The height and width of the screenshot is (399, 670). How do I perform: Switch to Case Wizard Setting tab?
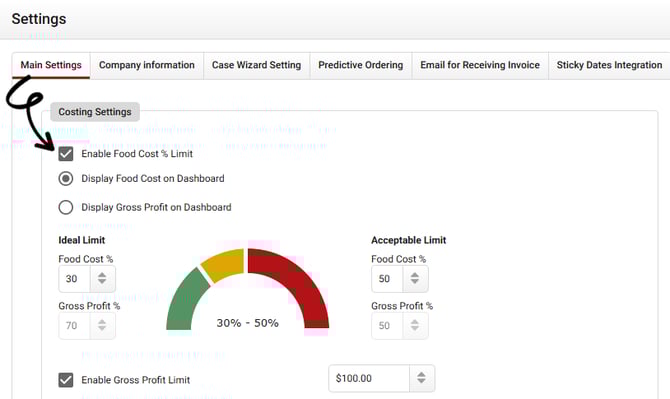click(256, 65)
